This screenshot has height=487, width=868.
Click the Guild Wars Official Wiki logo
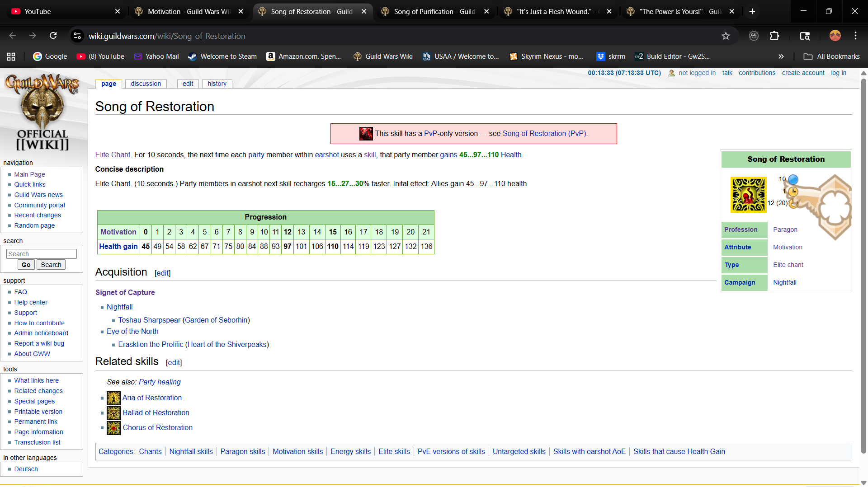tap(42, 112)
